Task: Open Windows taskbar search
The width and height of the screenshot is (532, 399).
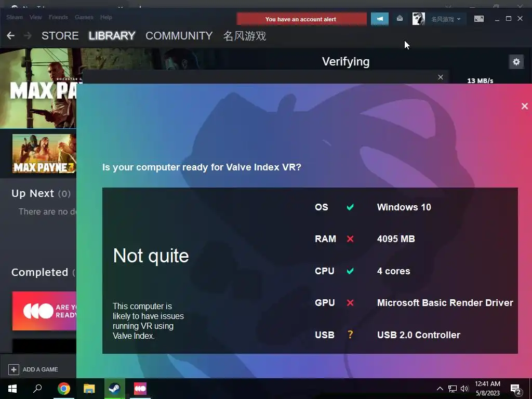Action: [x=37, y=389]
